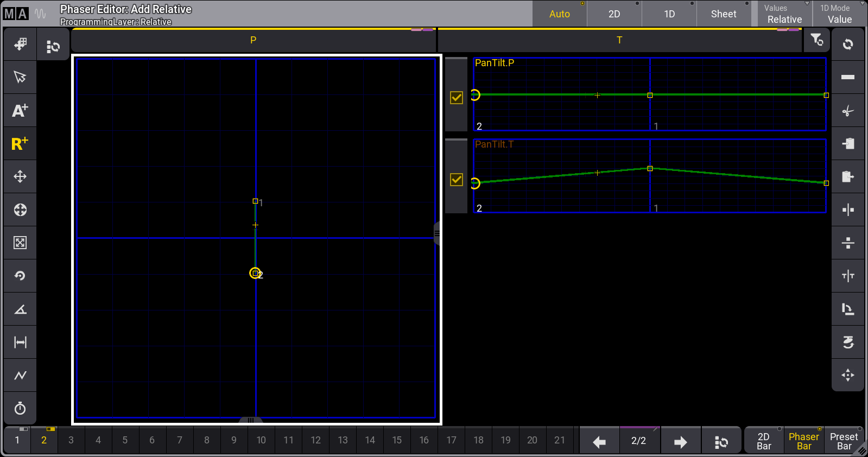This screenshot has height=457, width=868.
Task: Select the Add Relative R+ tool
Action: (20, 144)
